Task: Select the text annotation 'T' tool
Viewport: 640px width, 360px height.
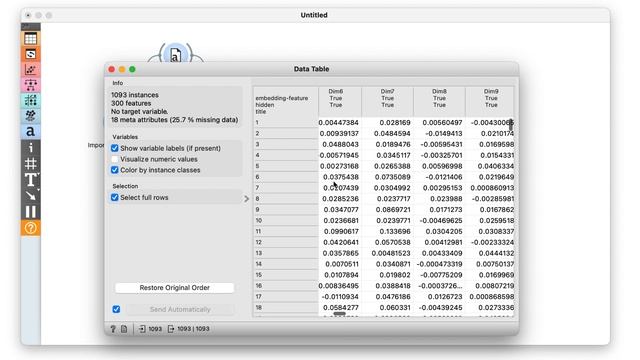Action: 31,180
